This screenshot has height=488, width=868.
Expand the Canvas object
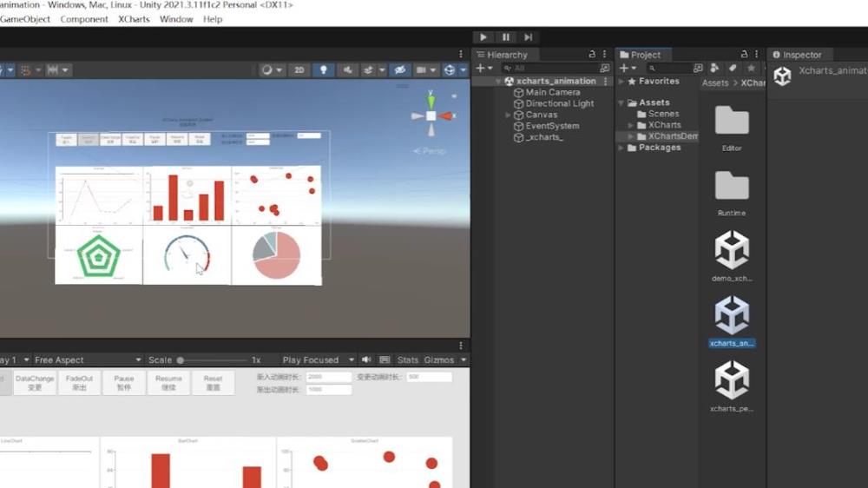[x=508, y=115]
